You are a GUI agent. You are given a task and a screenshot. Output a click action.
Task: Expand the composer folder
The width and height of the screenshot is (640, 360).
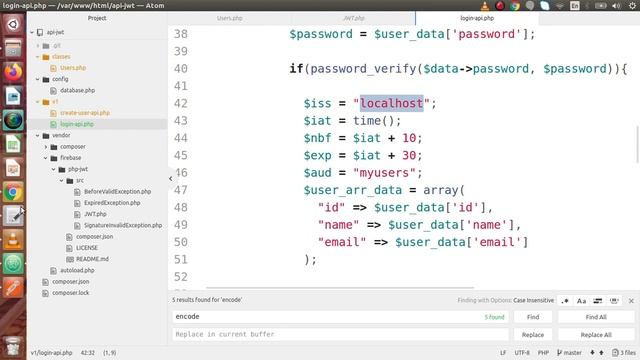[46, 147]
